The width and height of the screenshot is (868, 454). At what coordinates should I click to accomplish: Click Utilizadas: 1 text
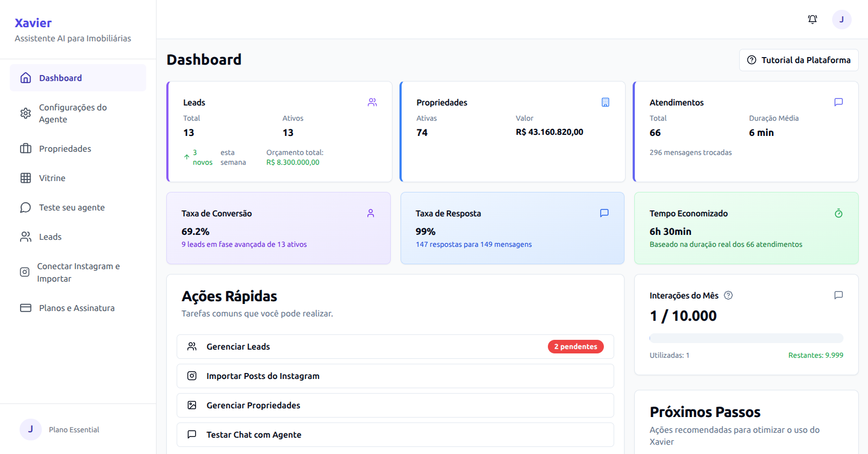670,355
